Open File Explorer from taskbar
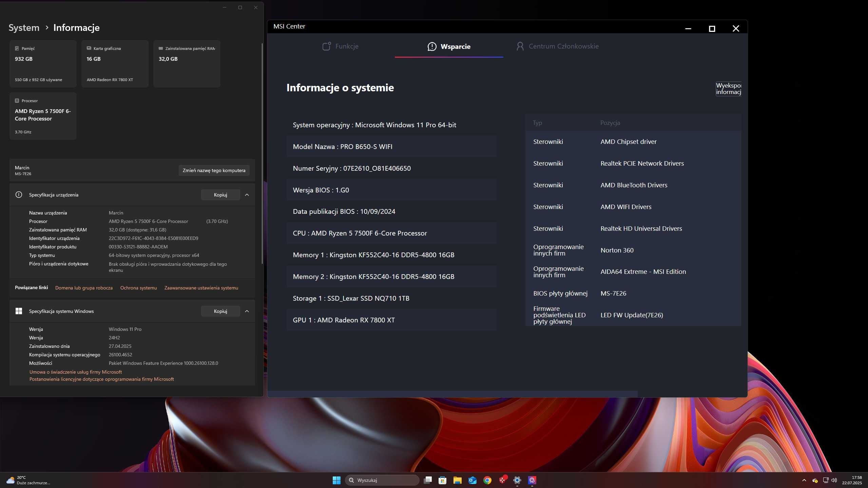The width and height of the screenshot is (868, 488). pyautogui.click(x=457, y=480)
